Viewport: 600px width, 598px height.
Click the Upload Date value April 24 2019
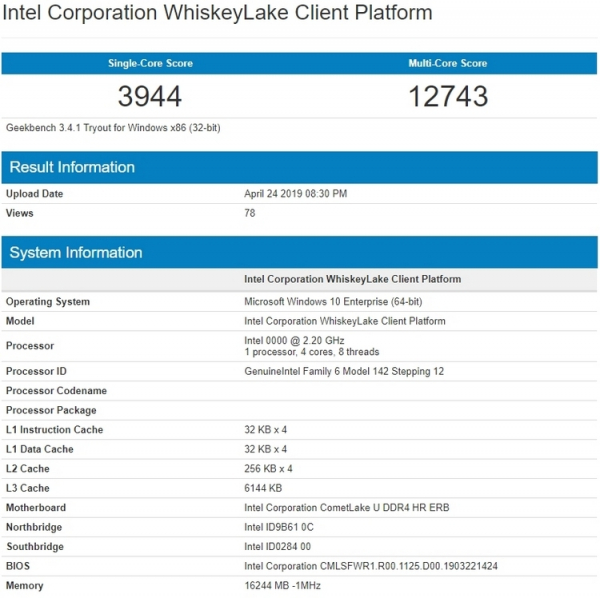pyautogui.click(x=295, y=194)
